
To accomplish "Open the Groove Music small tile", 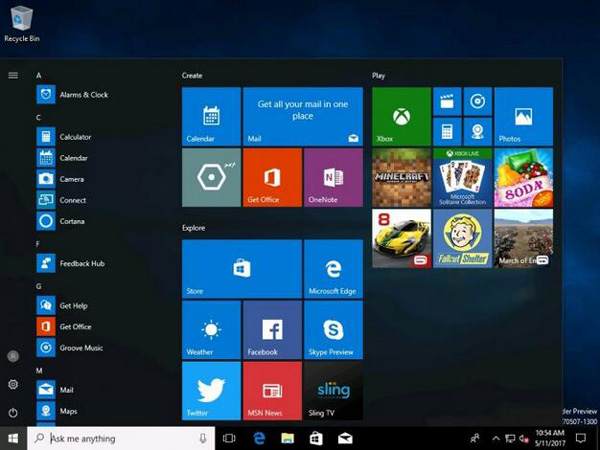I will (478, 101).
